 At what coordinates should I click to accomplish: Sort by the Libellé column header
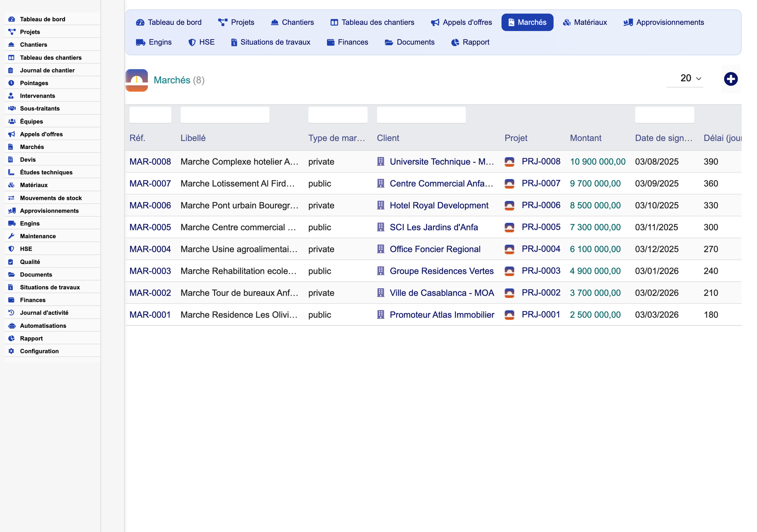(193, 138)
